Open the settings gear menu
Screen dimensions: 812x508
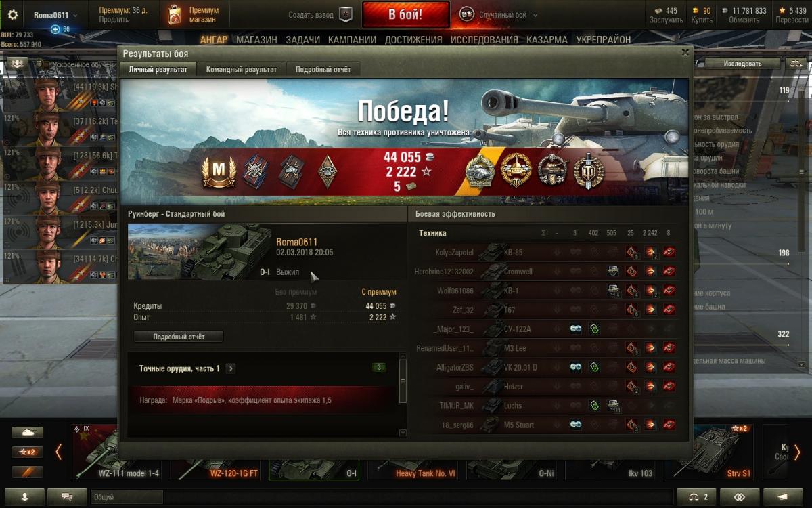tap(12, 15)
